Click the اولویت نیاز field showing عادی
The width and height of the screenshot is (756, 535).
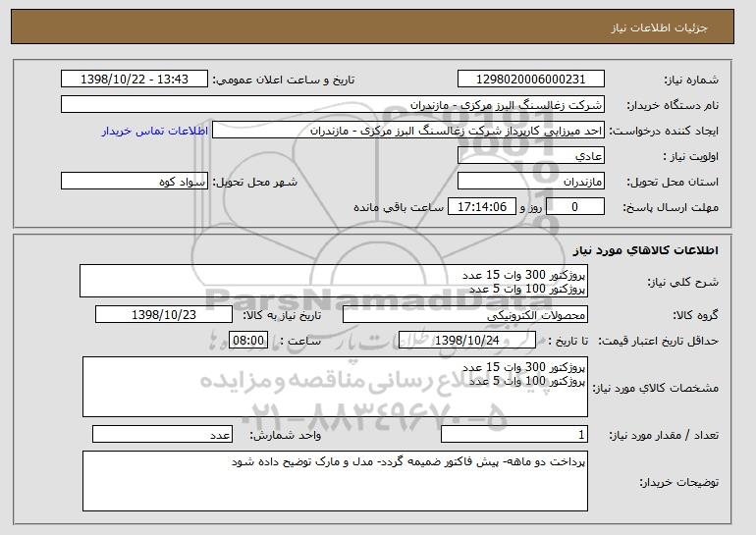point(531,156)
